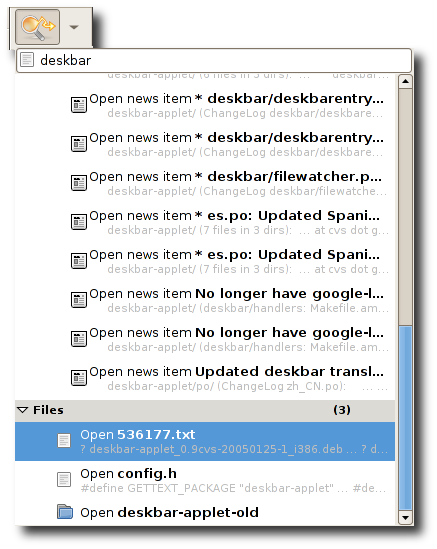Click the blue vertical scrollbar thumb
437x549 pixels.
point(405,418)
